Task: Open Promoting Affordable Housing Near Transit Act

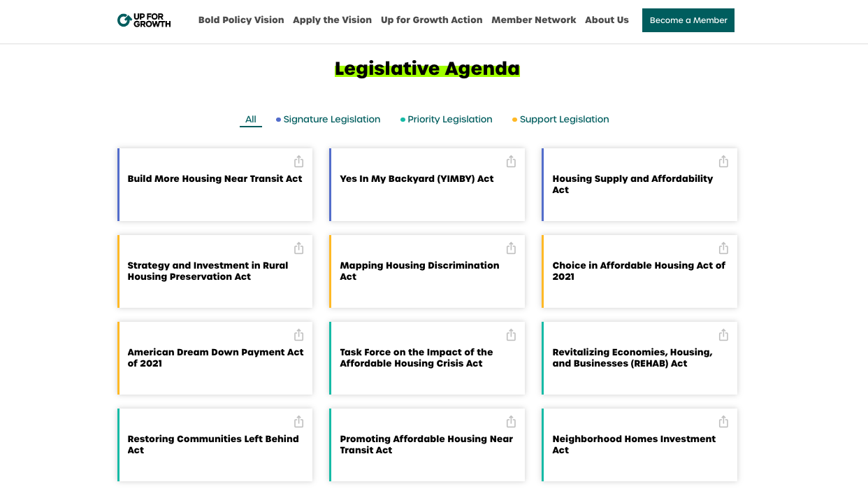Action: tap(426, 445)
